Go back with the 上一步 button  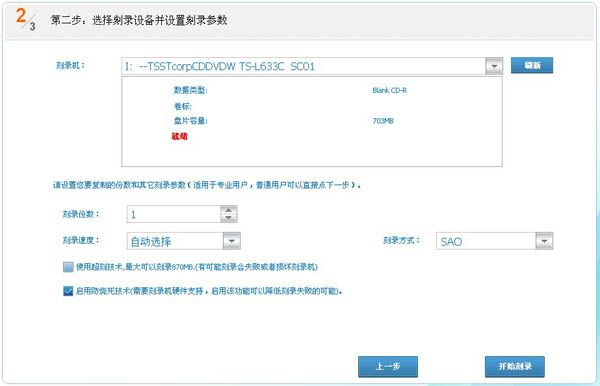388,366
